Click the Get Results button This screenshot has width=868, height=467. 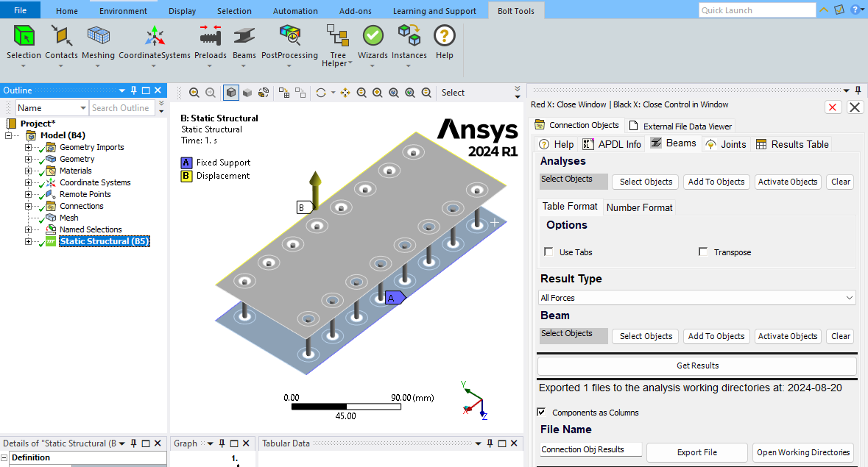[x=696, y=366]
